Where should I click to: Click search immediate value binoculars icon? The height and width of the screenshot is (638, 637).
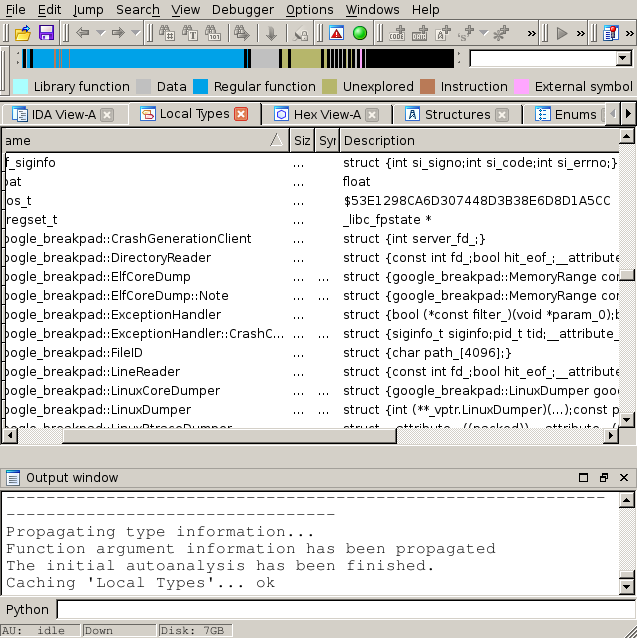(x=167, y=33)
